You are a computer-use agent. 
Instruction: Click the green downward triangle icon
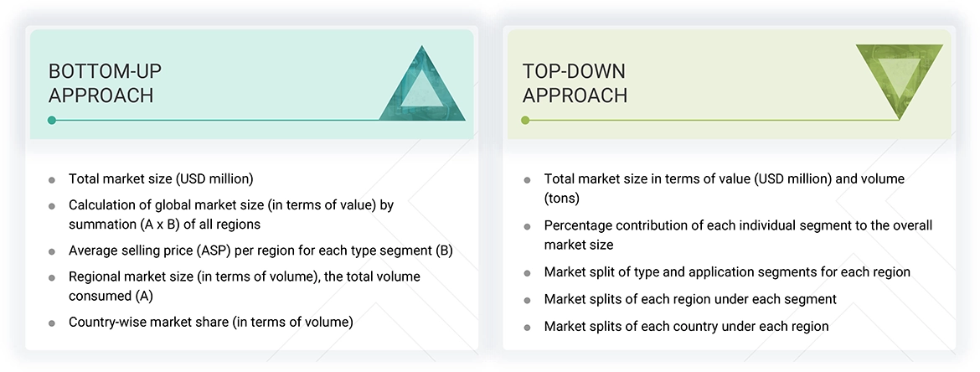(900, 77)
